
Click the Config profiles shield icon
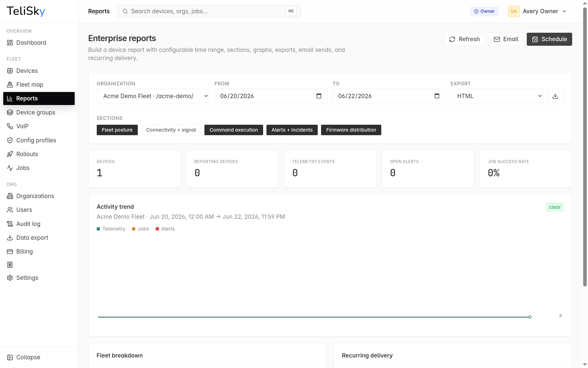tap(10, 140)
